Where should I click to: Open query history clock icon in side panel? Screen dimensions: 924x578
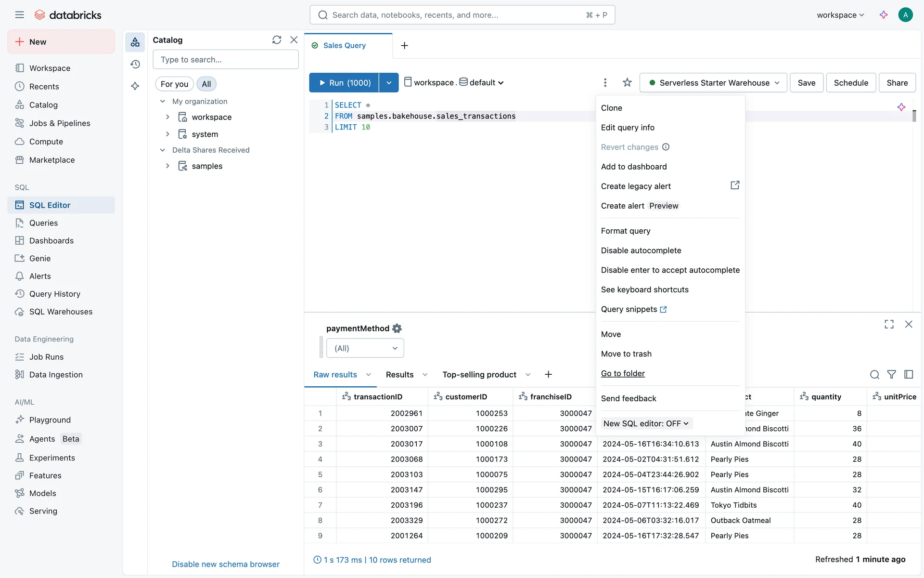(x=135, y=64)
